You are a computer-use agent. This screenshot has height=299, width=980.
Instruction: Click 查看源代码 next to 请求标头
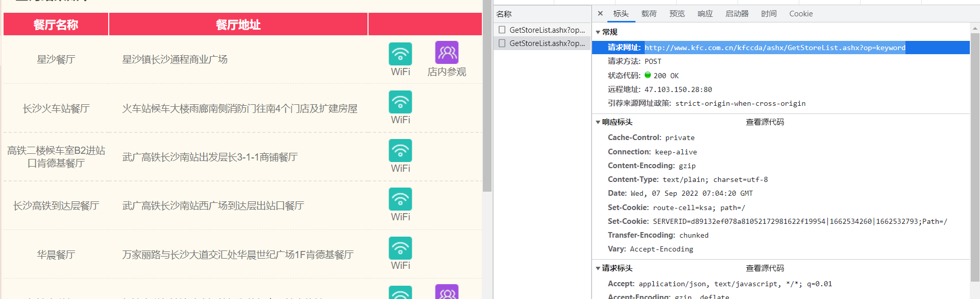(765, 268)
